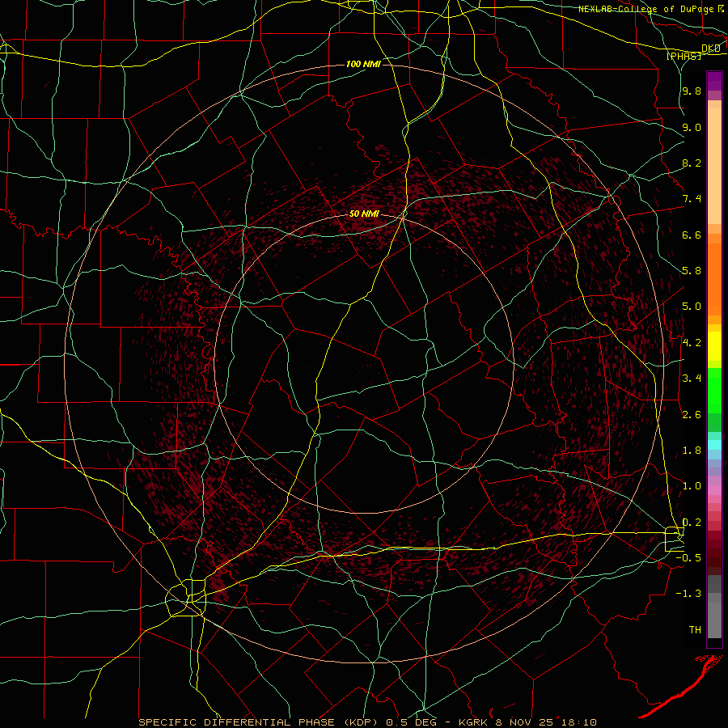Click the 50 NMI range ring label

click(365, 214)
